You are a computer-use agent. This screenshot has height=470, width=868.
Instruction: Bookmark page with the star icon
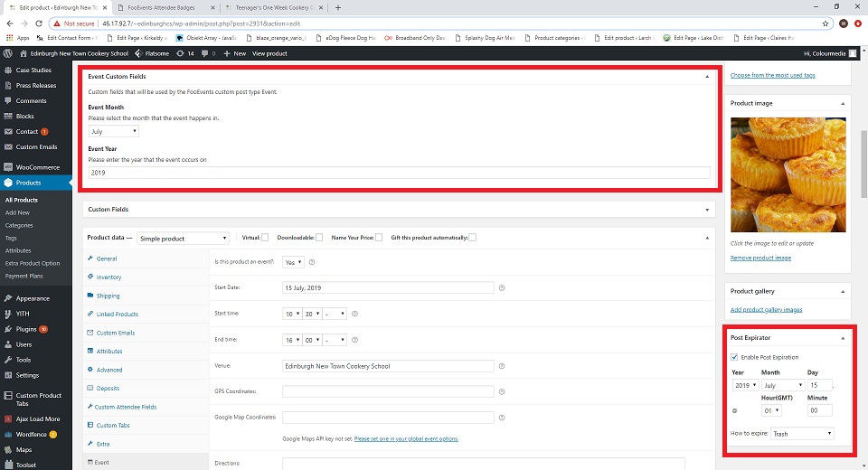[x=826, y=23]
